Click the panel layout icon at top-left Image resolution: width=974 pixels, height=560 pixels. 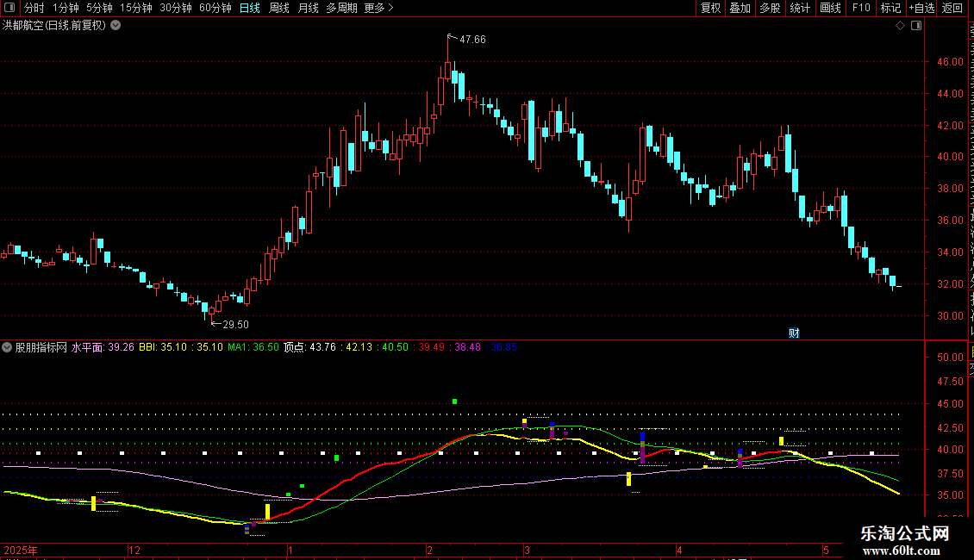(x=9, y=8)
